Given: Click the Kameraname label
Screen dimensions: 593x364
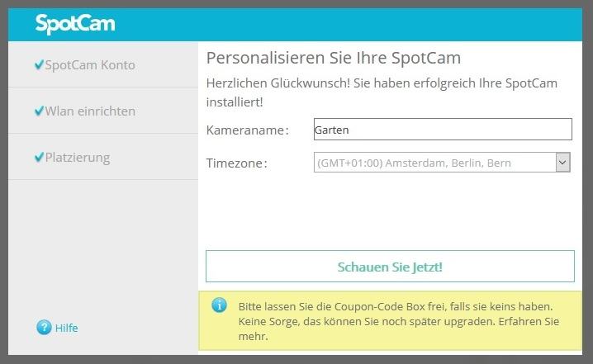Looking at the screenshot, I should tap(248, 130).
